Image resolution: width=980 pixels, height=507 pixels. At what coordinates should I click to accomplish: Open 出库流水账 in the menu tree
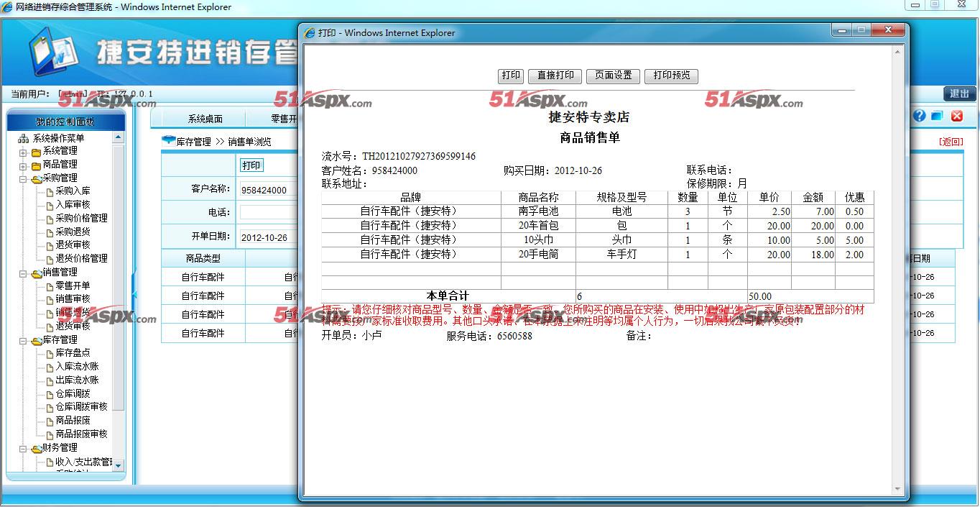click(x=77, y=380)
